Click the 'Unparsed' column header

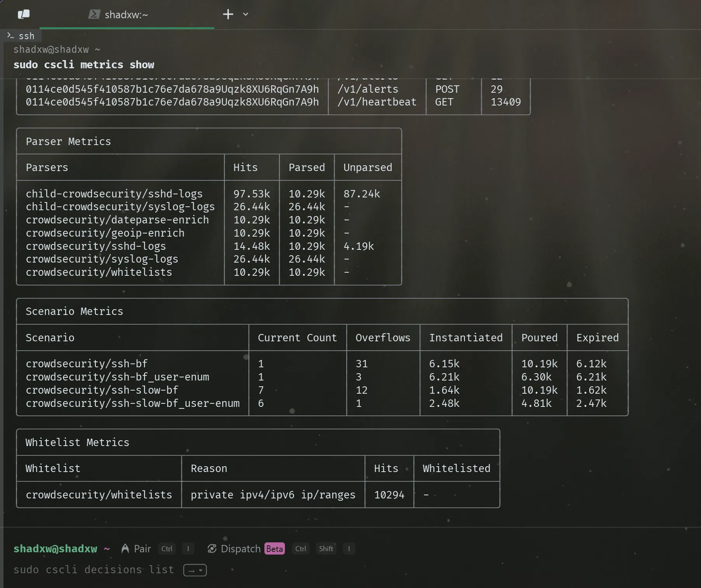(368, 168)
